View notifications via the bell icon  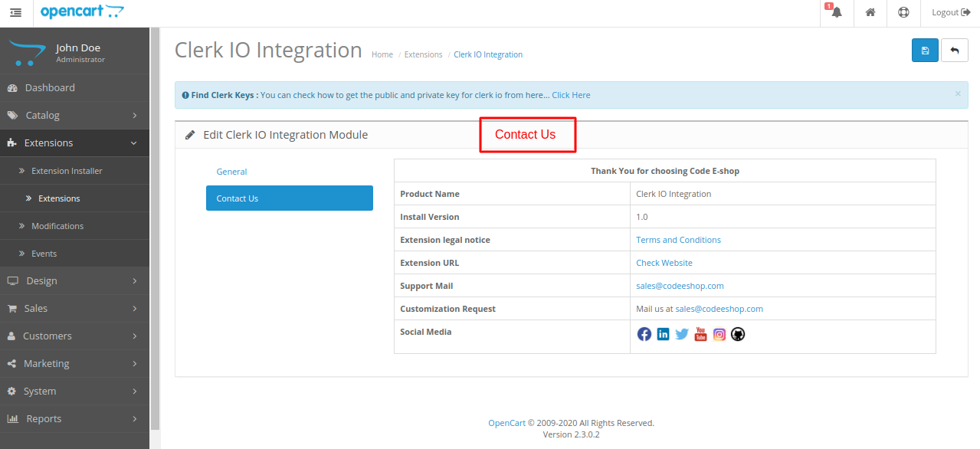[x=835, y=12]
